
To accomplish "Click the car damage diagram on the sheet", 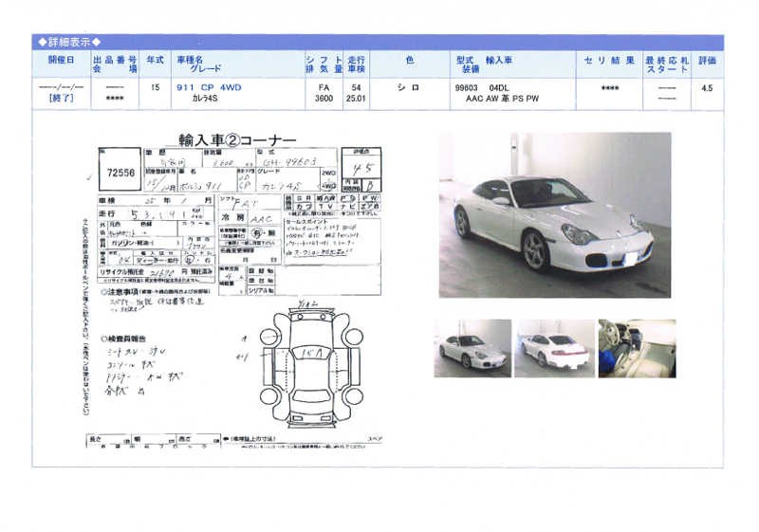I will (x=311, y=366).
